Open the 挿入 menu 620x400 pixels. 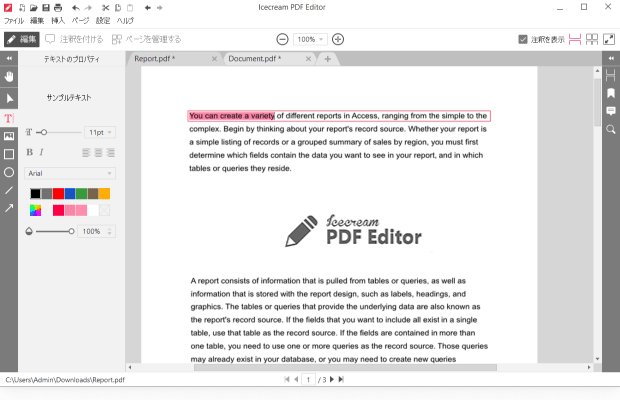click(x=58, y=21)
